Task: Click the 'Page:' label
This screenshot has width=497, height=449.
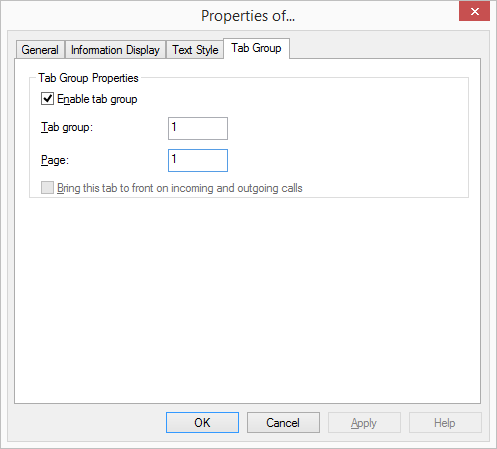Action: click(x=55, y=160)
